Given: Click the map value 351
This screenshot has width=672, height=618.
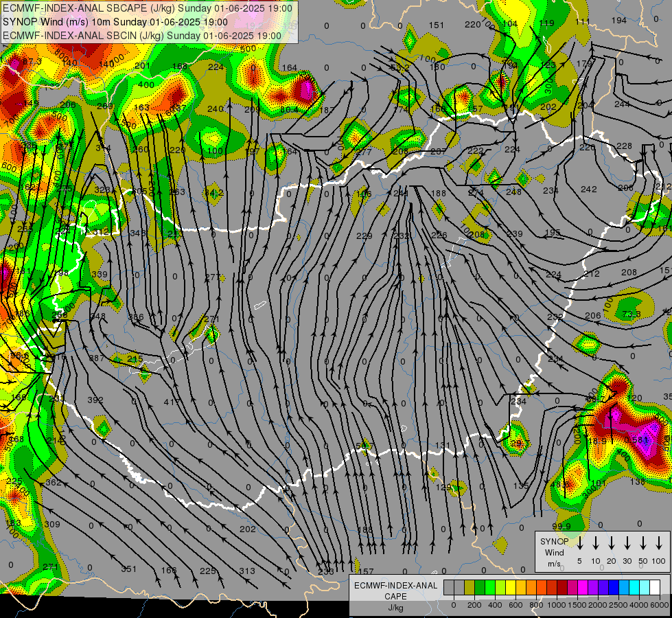Looking at the screenshot, I should [x=128, y=569].
